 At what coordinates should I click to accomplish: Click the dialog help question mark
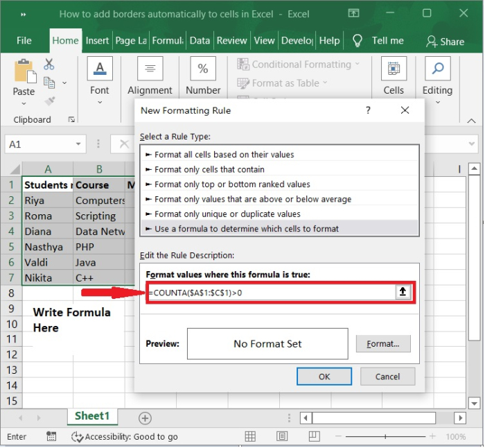[x=368, y=110]
